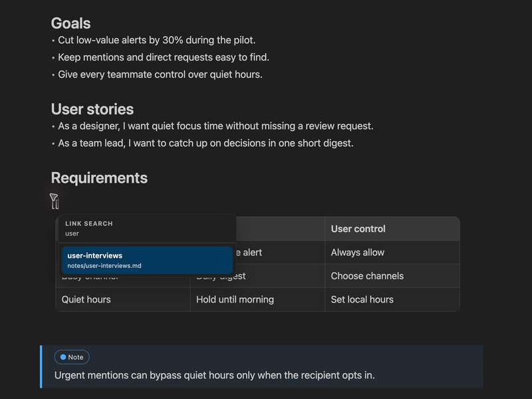This screenshot has height=399, width=532.
Task: Select the user-interviews link search result
Action: [x=147, y=260]
